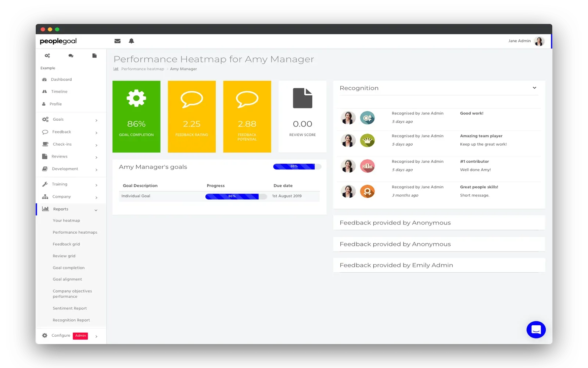Expand the Configure Admin chevron
The height and width of the screenshot is (368, 588).
click(96, 336)
